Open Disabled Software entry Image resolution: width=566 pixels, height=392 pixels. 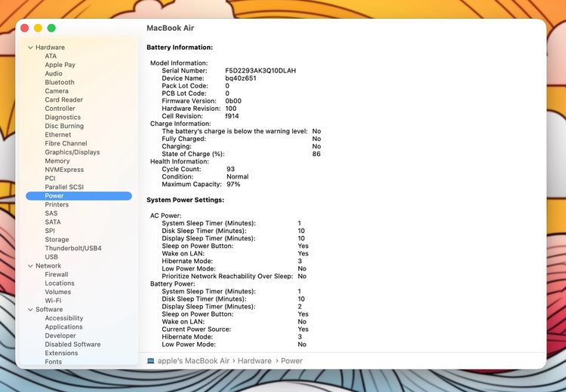(72, 345)
